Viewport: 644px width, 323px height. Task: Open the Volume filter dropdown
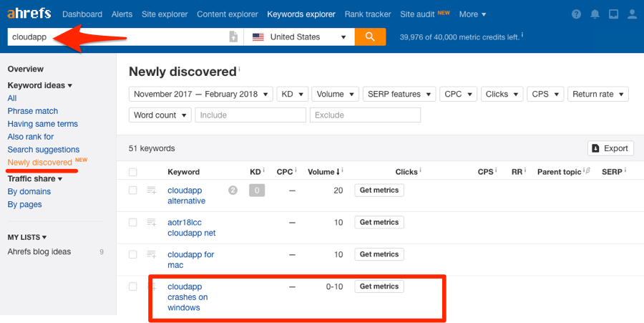point(335,94)
